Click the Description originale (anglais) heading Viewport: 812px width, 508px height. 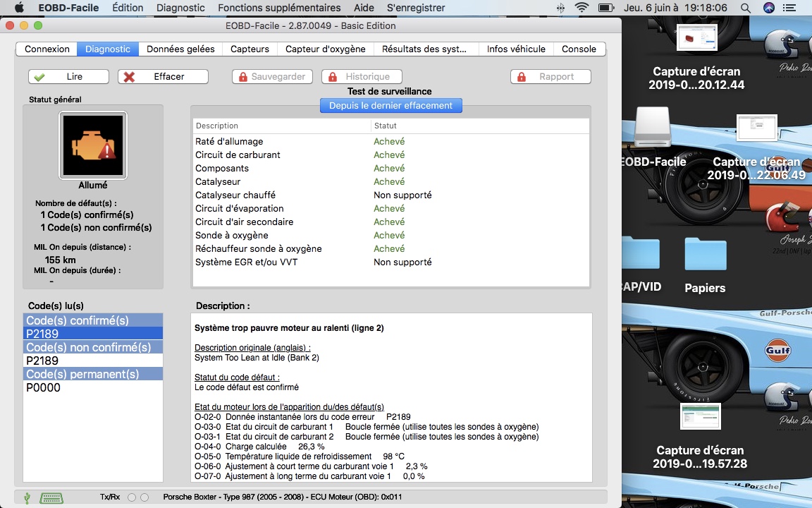[x=253, y=348]
